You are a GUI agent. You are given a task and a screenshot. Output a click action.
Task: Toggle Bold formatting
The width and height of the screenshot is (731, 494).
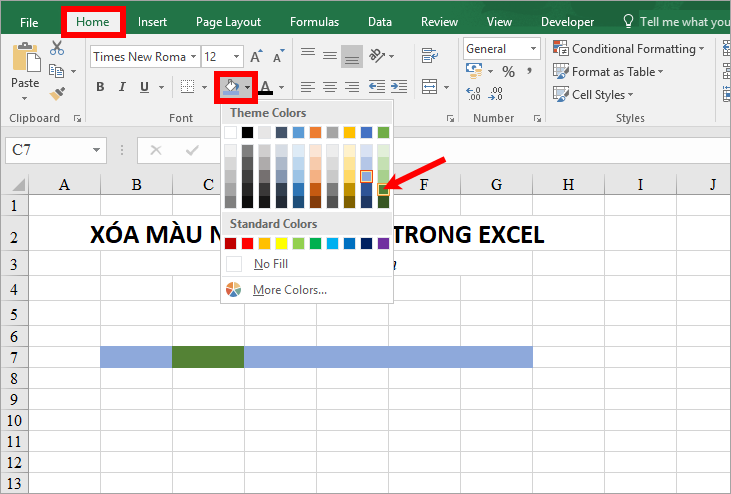pyautogui.click(x=100, y=87)
